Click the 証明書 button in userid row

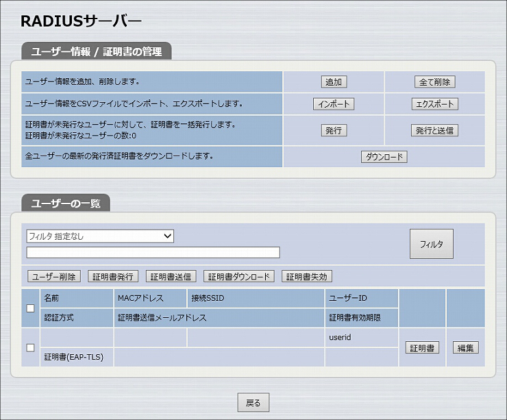pyautogui.click(x=422, y=348)
